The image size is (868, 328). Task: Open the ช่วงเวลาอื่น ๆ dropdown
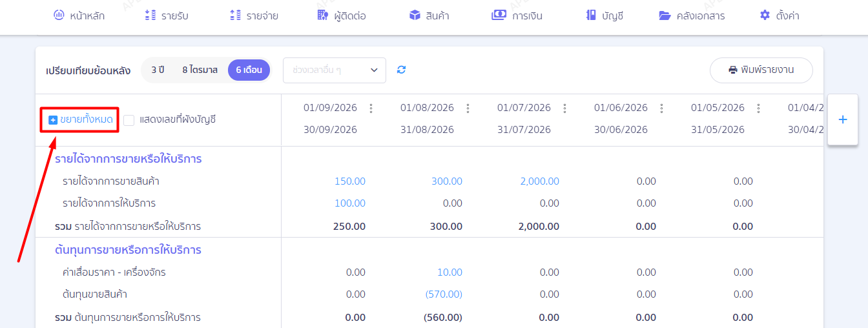tap(335, 70)
